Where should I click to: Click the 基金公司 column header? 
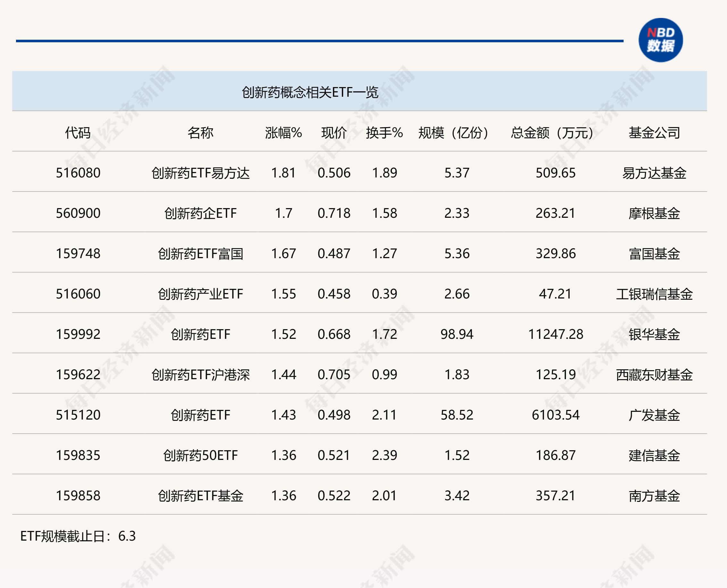(x=654, y=133)
